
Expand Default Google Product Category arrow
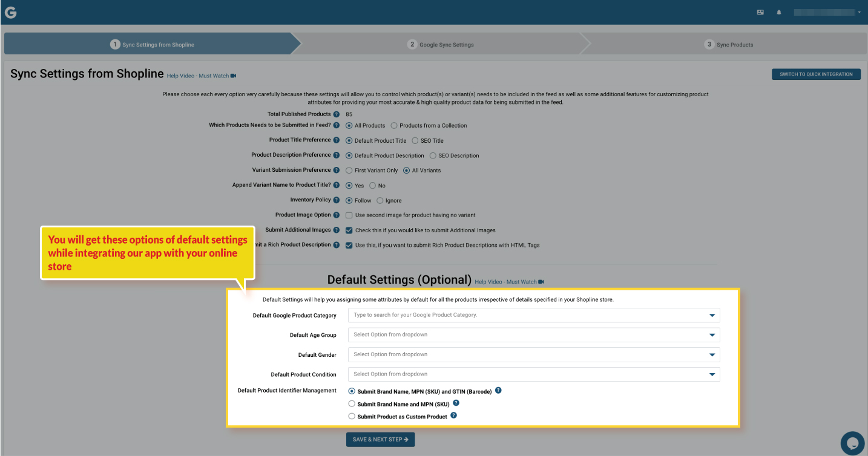pos(712,315)
